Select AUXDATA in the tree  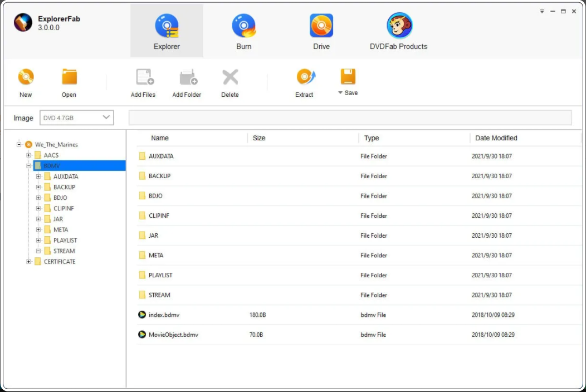point(66,177)
